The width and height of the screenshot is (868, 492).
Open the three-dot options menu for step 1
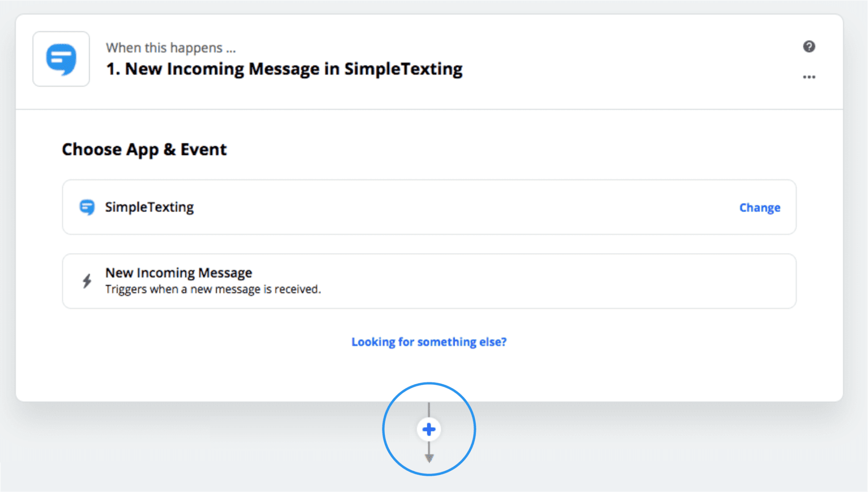pos(809,76)
